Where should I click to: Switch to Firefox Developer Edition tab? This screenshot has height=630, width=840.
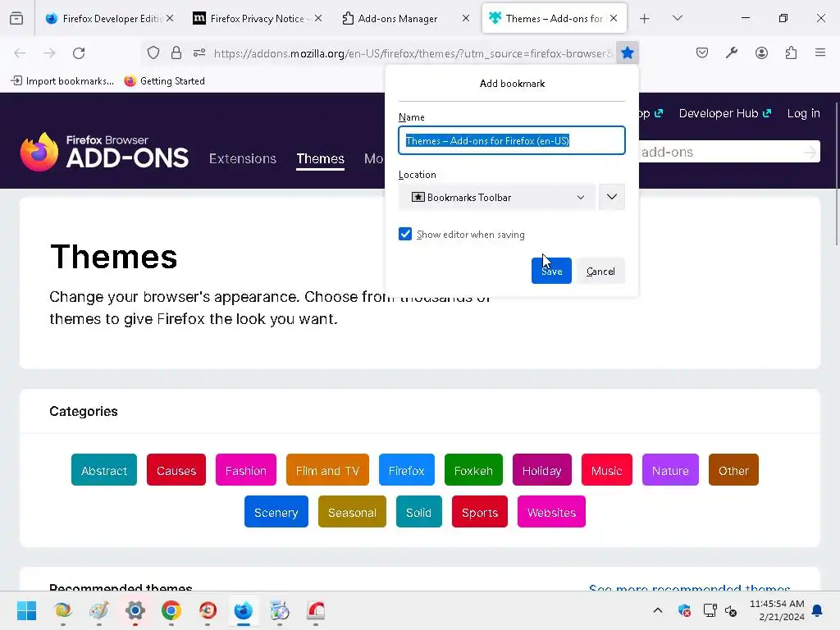click(110, 19)
